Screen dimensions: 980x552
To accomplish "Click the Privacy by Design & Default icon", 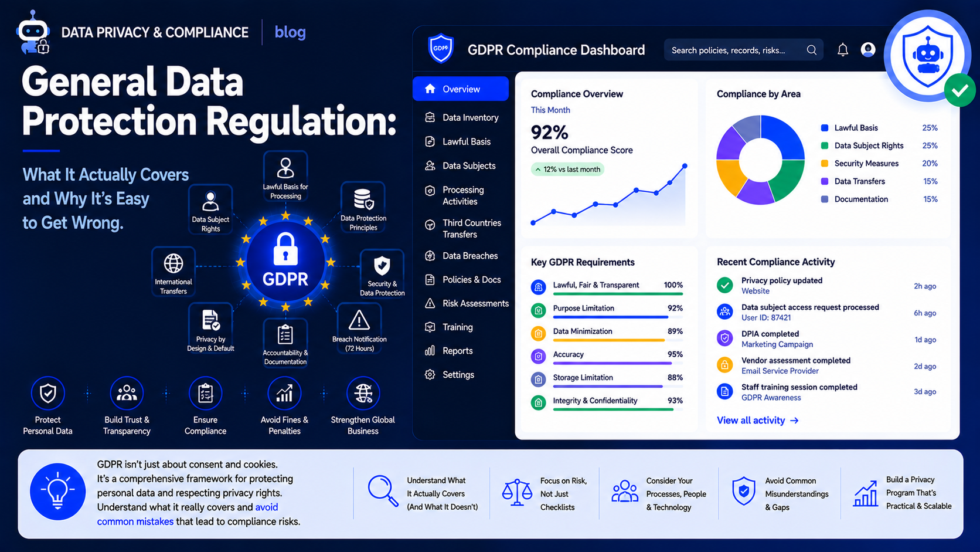I will [210, 320].
